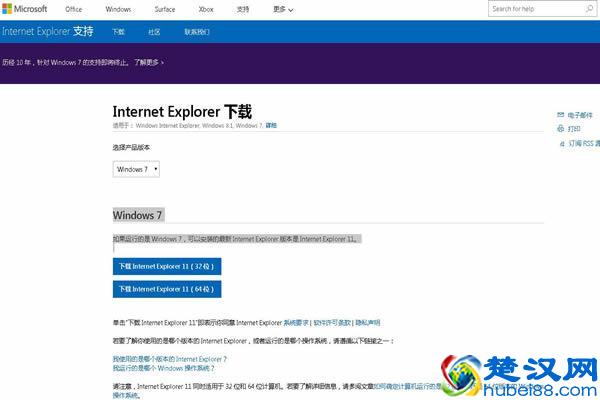Open the 系统要求 link
The height and width of the screenshot is (400, 600).
[297, 323]
